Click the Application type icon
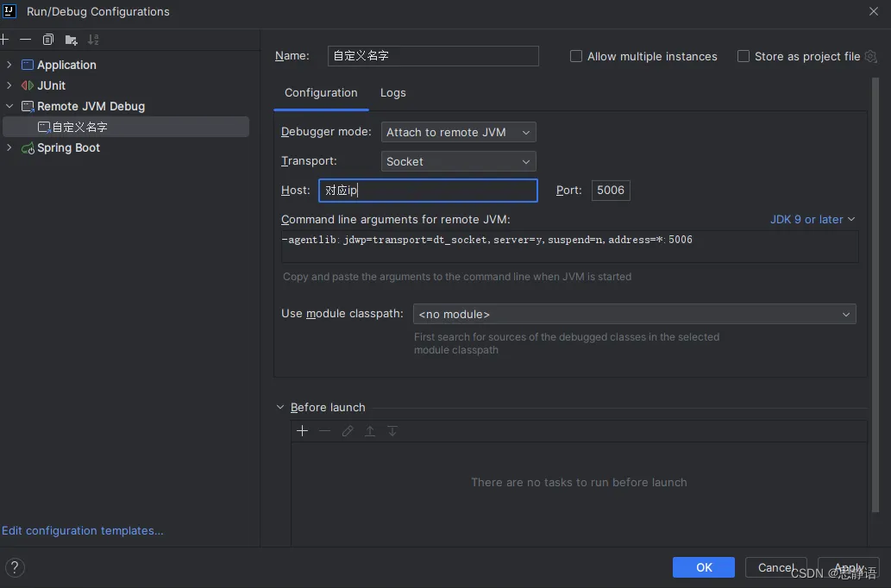Screen dimensions: 891x588 (x=28, y=65)
